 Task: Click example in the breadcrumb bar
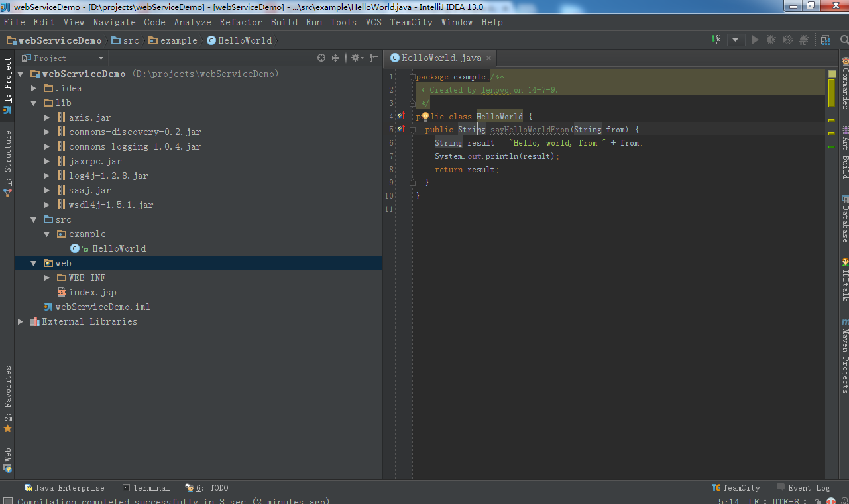click(173, 40)
